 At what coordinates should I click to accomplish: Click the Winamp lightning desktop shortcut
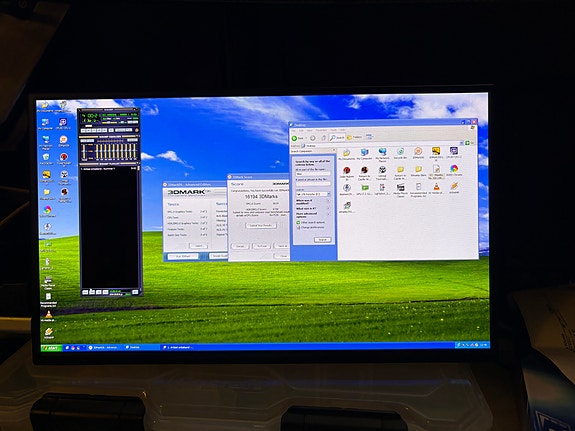click(x=48, y=332)
